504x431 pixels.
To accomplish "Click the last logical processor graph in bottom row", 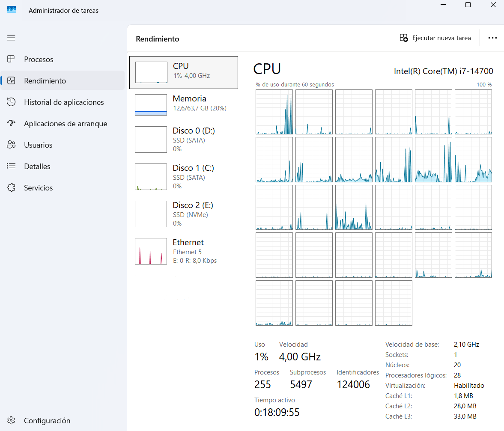I will point(394,303).
